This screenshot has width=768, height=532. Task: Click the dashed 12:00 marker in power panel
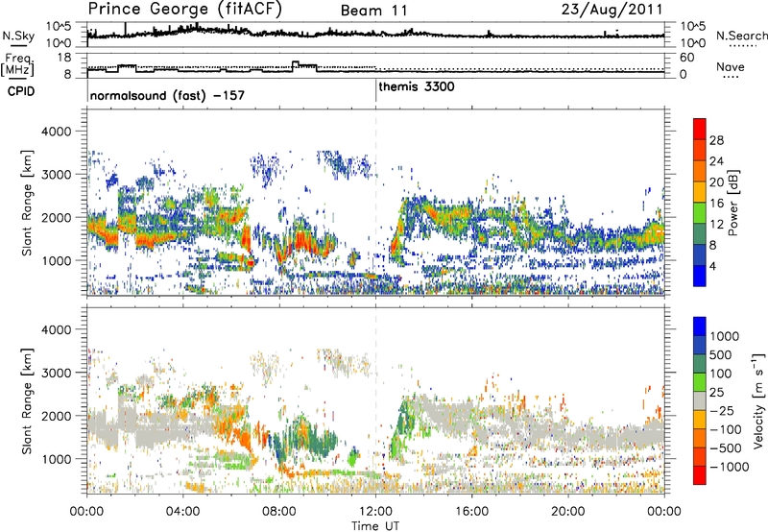(375, 203)
